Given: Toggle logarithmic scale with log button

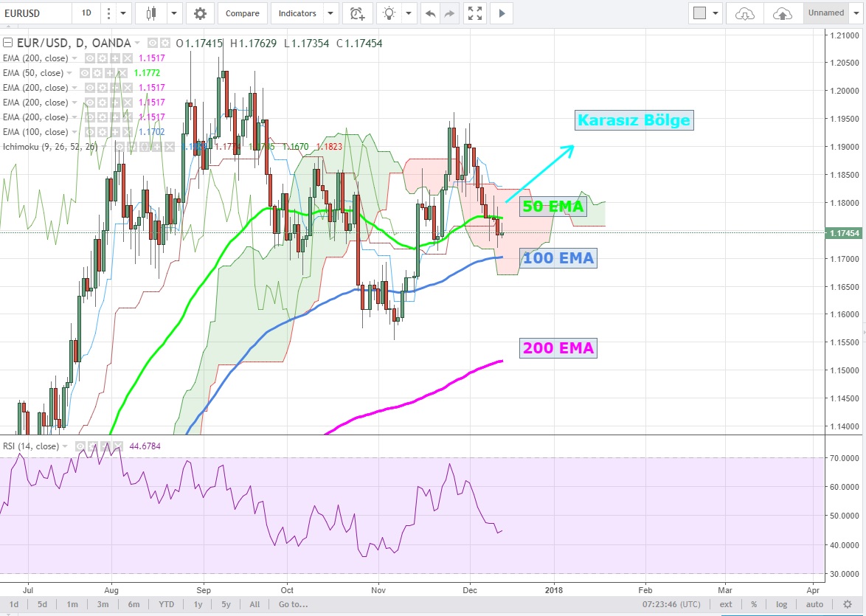Looking at the screenshot, I should (x=782, y=604).
